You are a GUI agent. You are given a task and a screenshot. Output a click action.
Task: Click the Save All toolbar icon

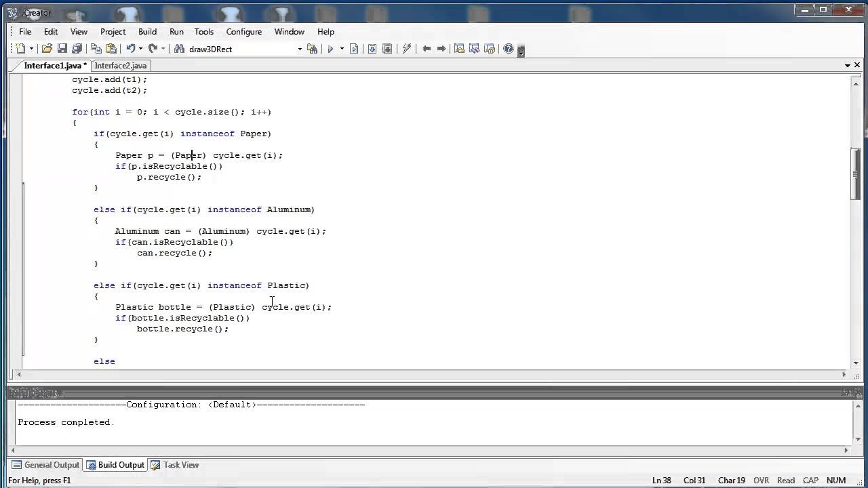tap(77, 49)
